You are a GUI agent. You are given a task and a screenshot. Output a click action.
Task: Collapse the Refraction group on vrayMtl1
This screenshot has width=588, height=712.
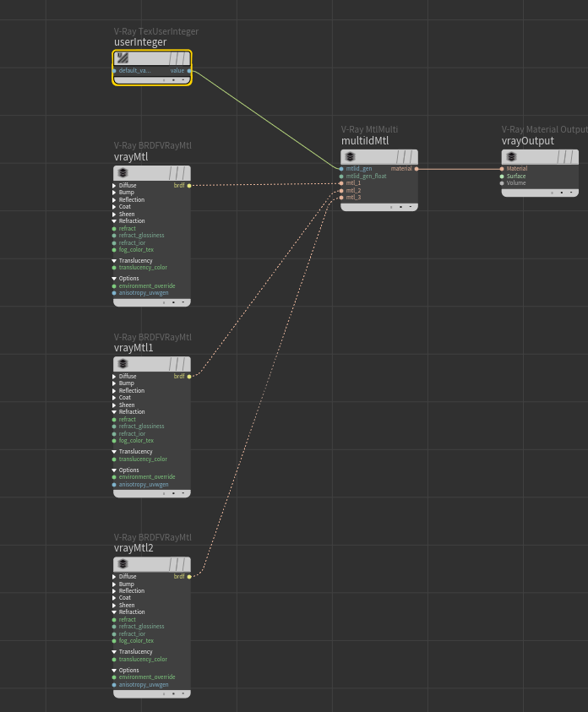click(x=114, y=412)
